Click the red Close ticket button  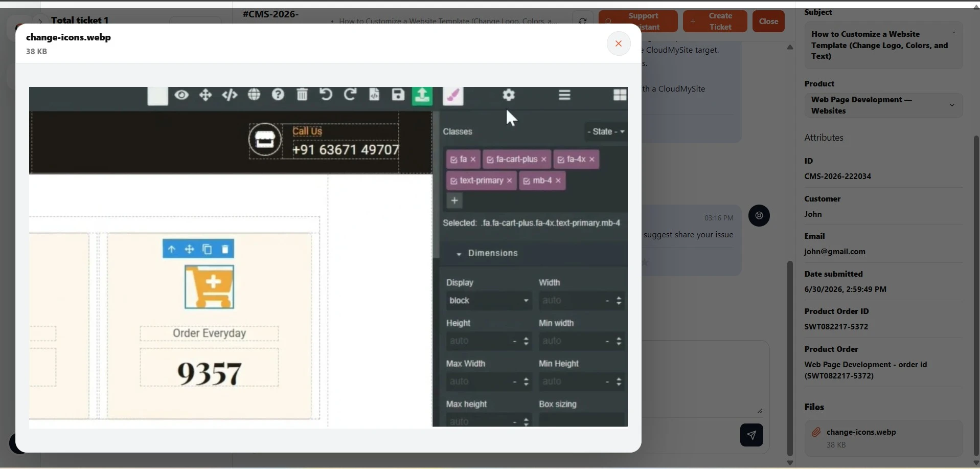pos(768,21)
